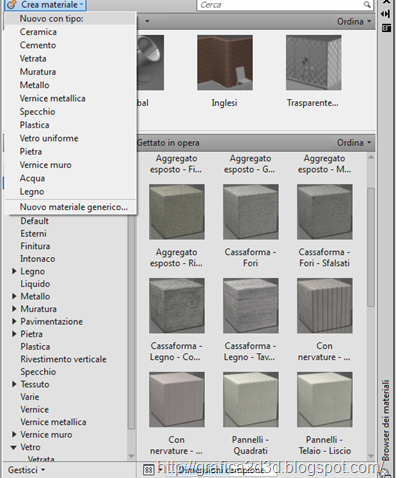Select Liquido in the library tree
The width and height of the screenshot is (396, 478).
coord(35,284)
